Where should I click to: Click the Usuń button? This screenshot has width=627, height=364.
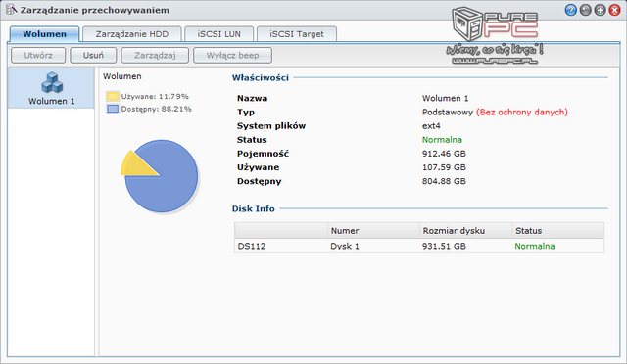(93, 55)
